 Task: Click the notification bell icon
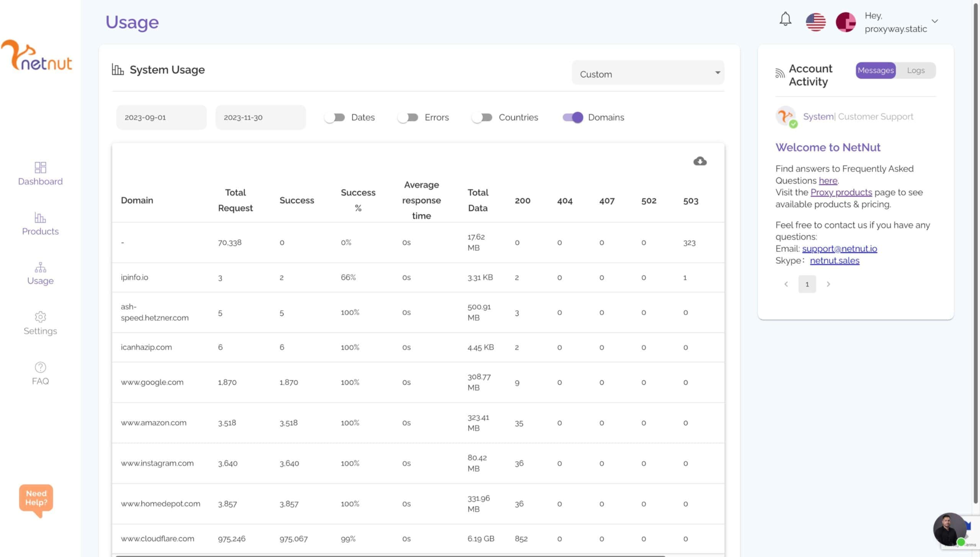785,19
